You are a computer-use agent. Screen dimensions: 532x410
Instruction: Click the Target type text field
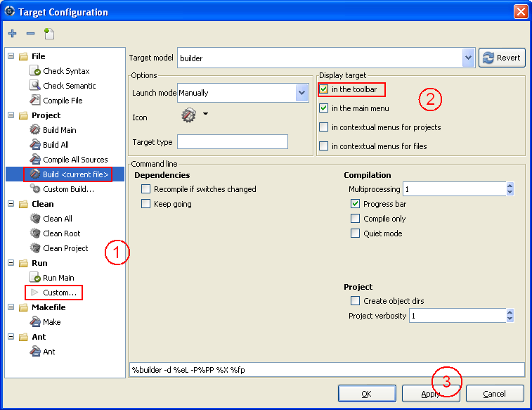(233, 142)
